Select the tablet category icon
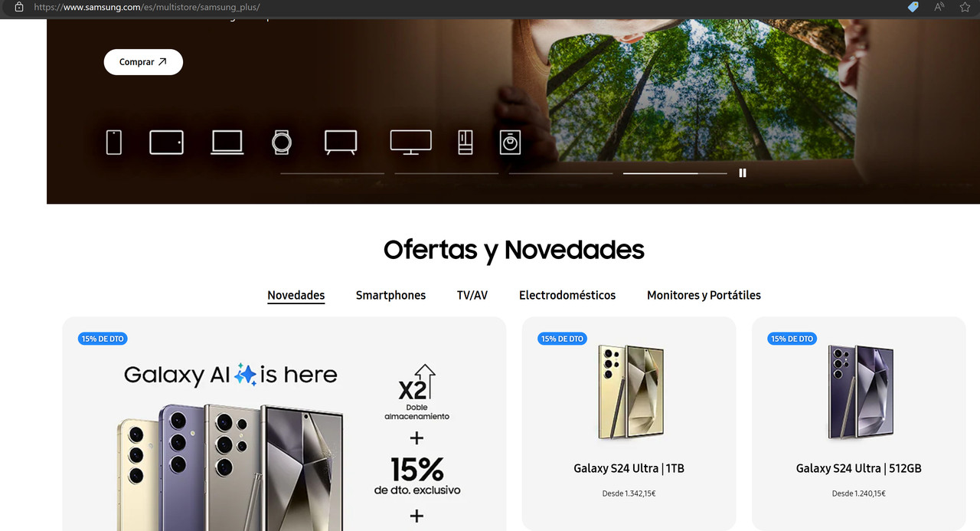980x531 pixels. [x=166, y=143]
